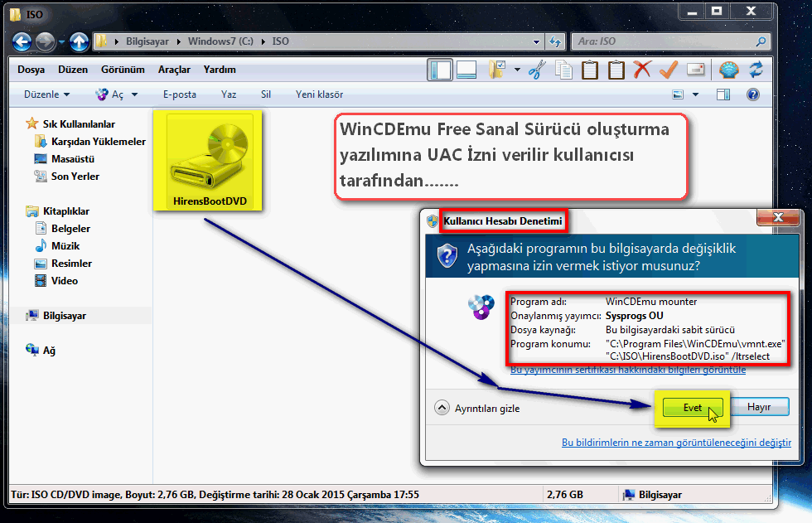812x523 pixels.
Task: Click the email envelope toolbar icon
Action: tap(695, 69)
